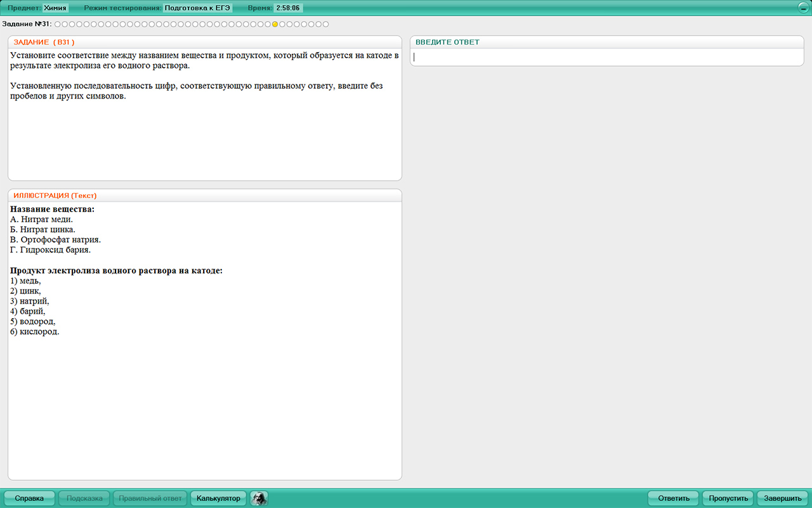The image size is (812, 508).
Task: Click the line А. Нитрат меди.
Action: click(42, 219)
